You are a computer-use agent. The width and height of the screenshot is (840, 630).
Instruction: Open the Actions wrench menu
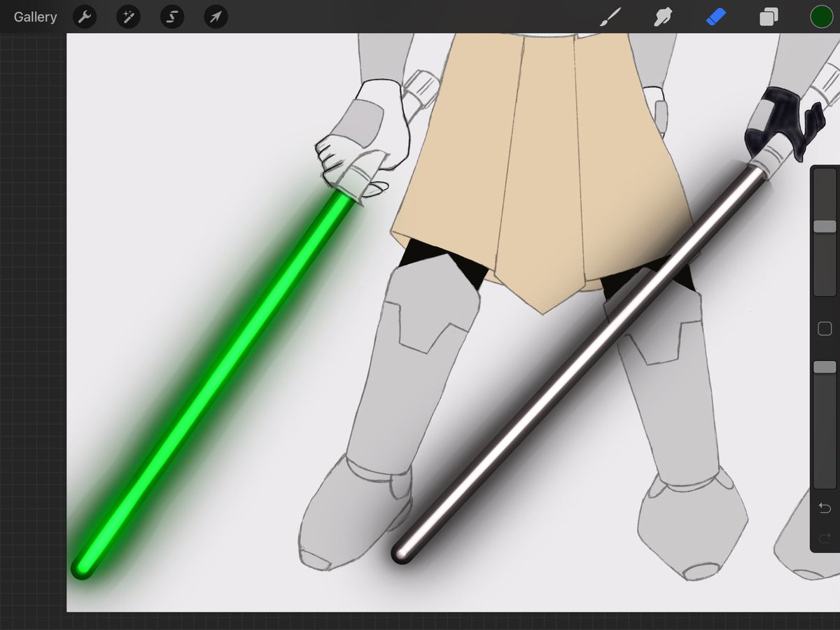[x=85, y=17]
